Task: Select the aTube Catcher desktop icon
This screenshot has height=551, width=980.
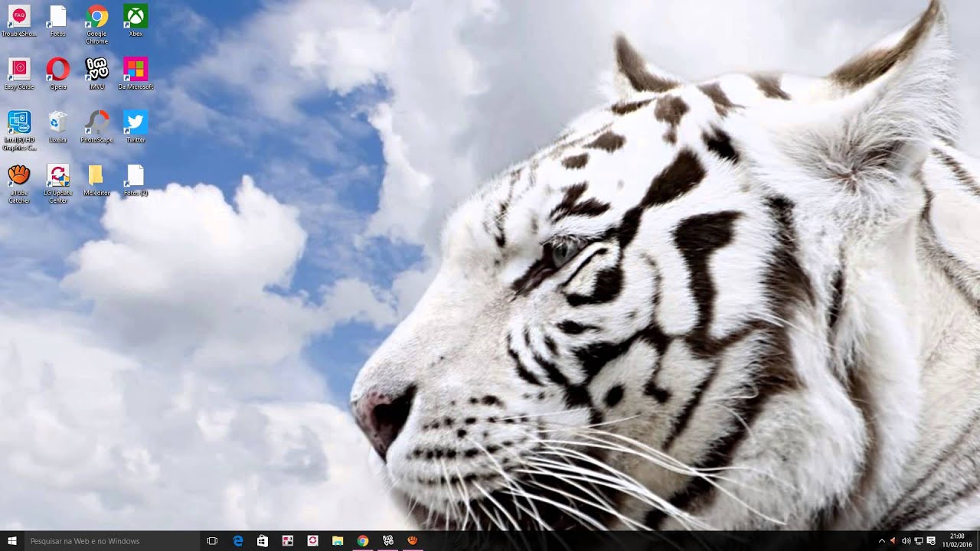Action: (19, 184)
